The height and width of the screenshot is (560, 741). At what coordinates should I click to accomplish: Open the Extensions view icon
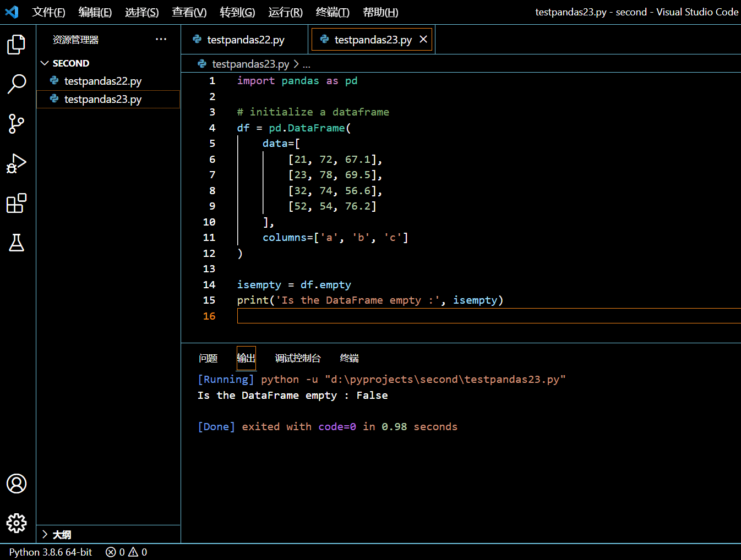coord(17,203)
